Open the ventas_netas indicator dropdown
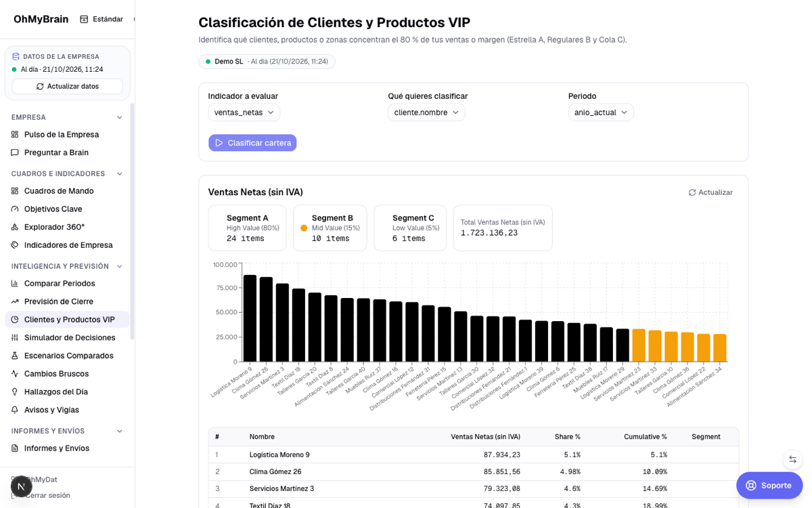812x508 pixels. (244, 112)
